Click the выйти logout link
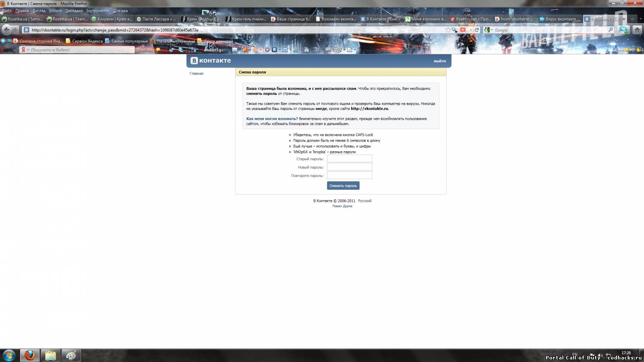Viewport: 644px width, 362px height. [x=440, y=61]
